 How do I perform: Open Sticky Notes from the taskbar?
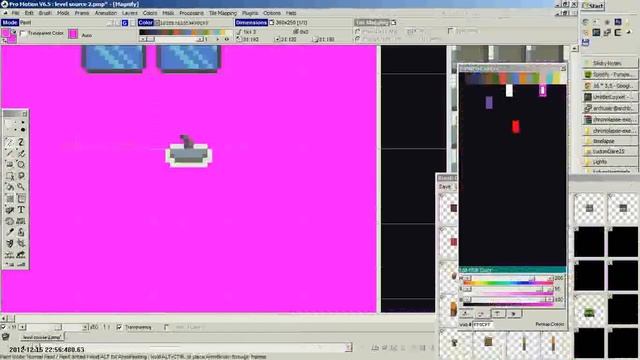click(611, 63)
